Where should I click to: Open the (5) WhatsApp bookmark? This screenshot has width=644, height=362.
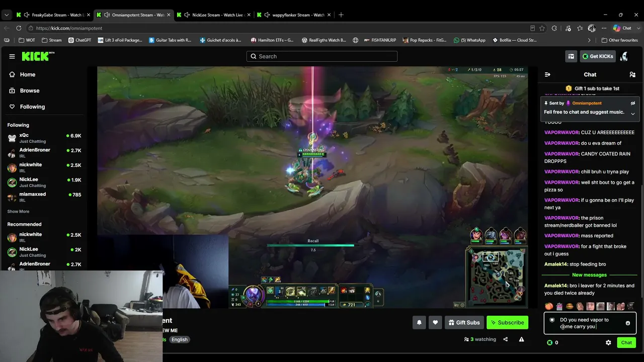click(x=469, y=40)
